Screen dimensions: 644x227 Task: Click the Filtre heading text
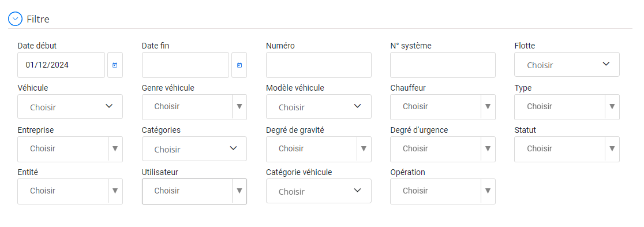(x=38, y=19)
